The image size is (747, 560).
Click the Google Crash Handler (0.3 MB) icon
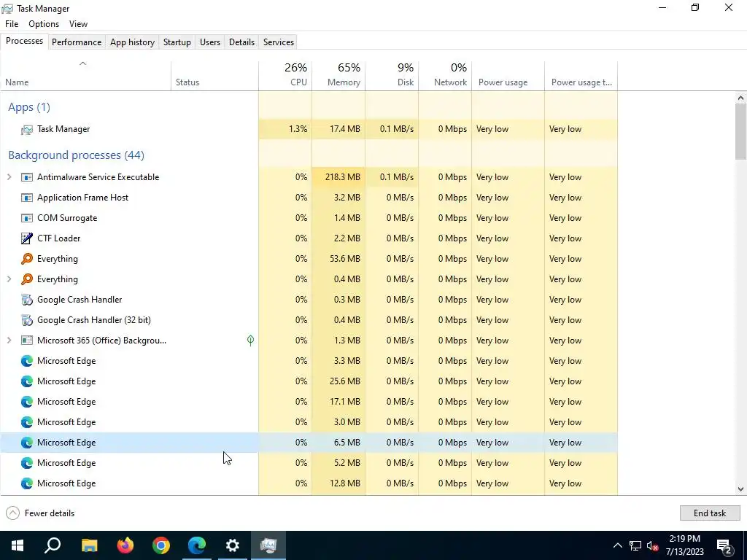point(27,300)
